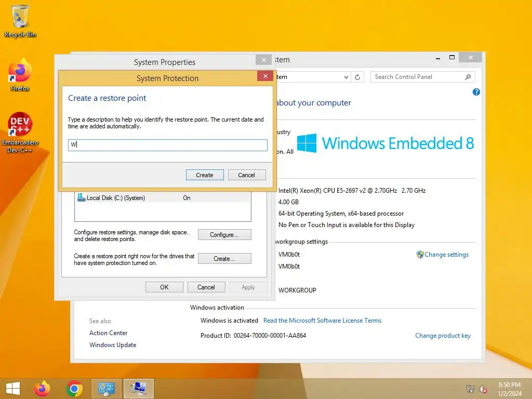
Task: Click the 4.00 GB memory value
Action: tap(288, 202)
